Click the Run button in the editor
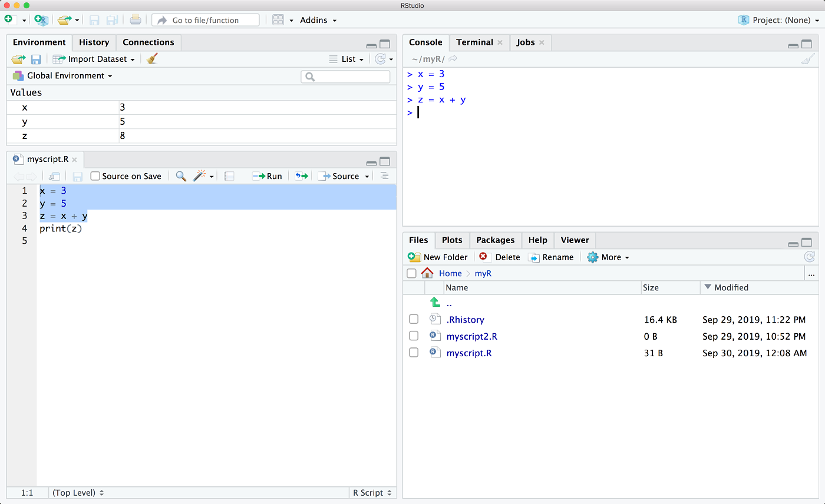Screen dimensions: 825x504 point(268,176)
